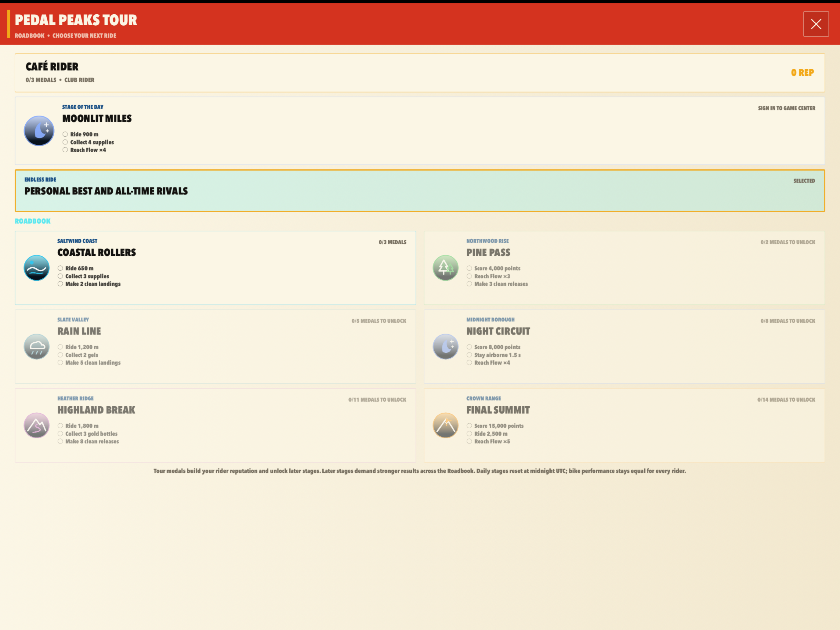Viewport: 840px width, 630px height.
Task: Click the 'Score 8,000 points' objective text
Action: pyautogui.click(x=497, y=347)
